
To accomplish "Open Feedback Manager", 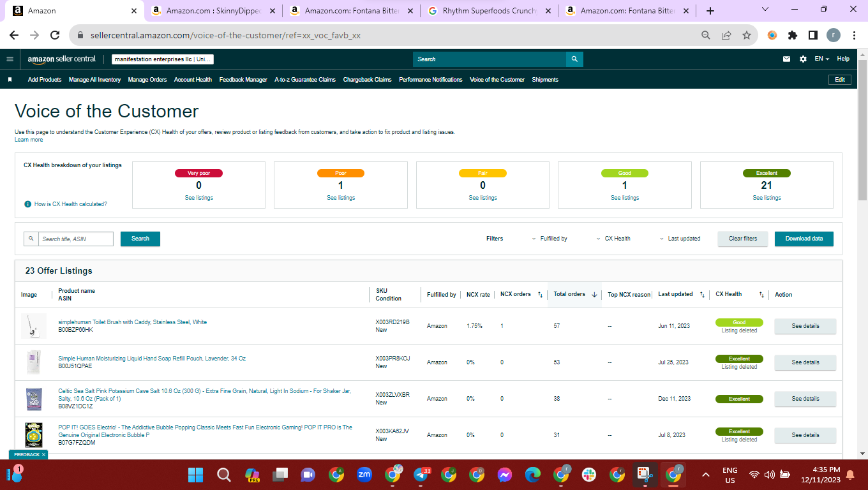I will pyautogui.click(x=243, y=80).
